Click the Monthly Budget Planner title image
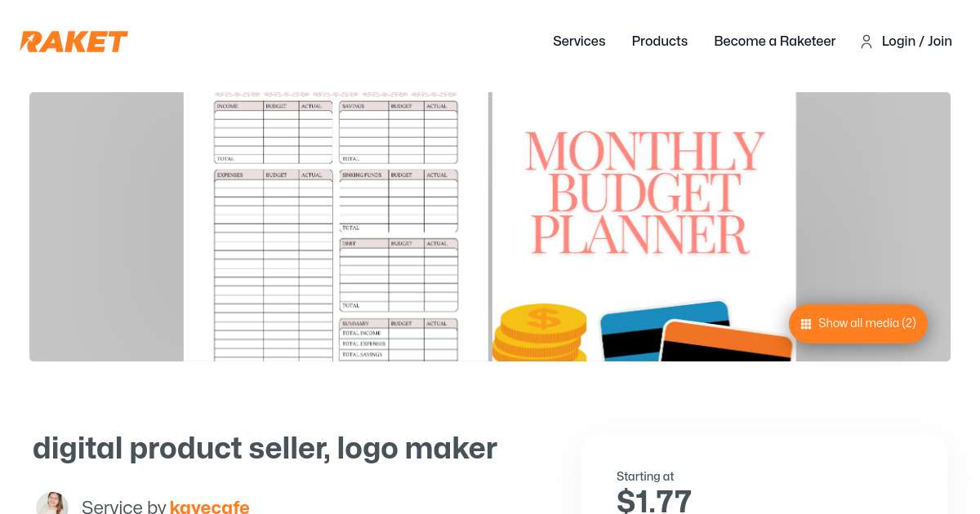The height and width of the screenshot is (514, 980). coord(643,190)
